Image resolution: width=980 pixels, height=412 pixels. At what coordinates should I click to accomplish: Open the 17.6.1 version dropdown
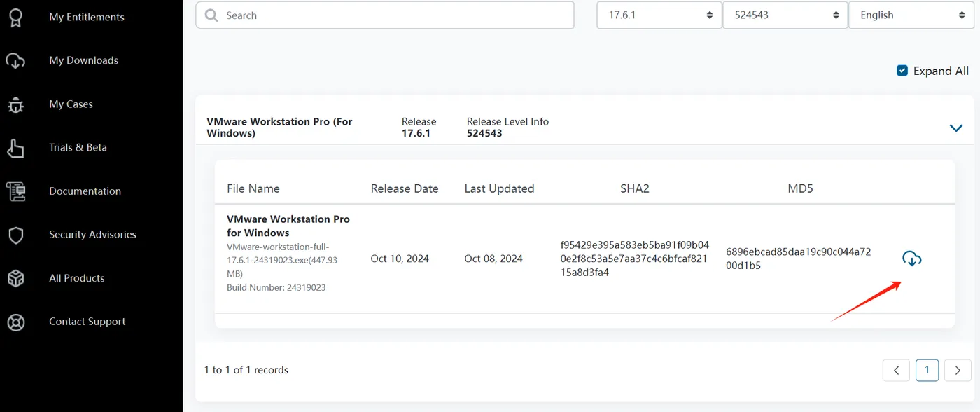coord(659,15)
